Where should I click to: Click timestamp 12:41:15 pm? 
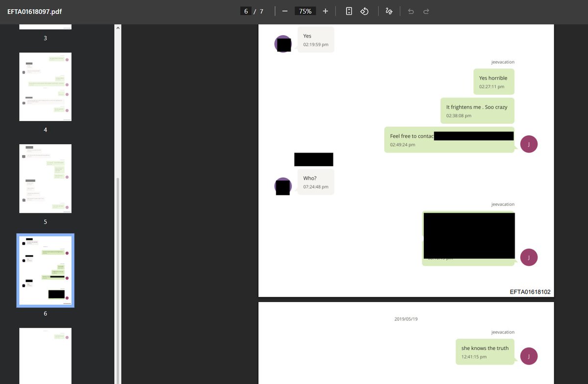pyautogui.click(x=474, y=357)
